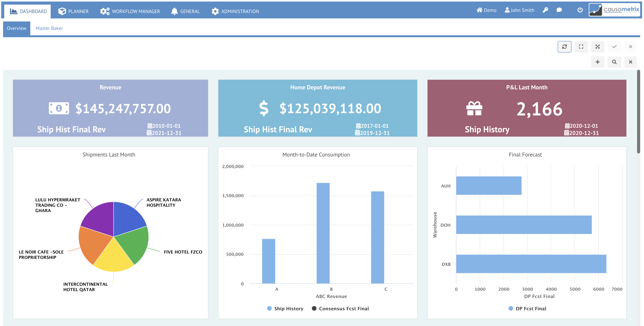View John Smith's user profile
This screenshot has width=644, height=326.
(x=519, y=10)
